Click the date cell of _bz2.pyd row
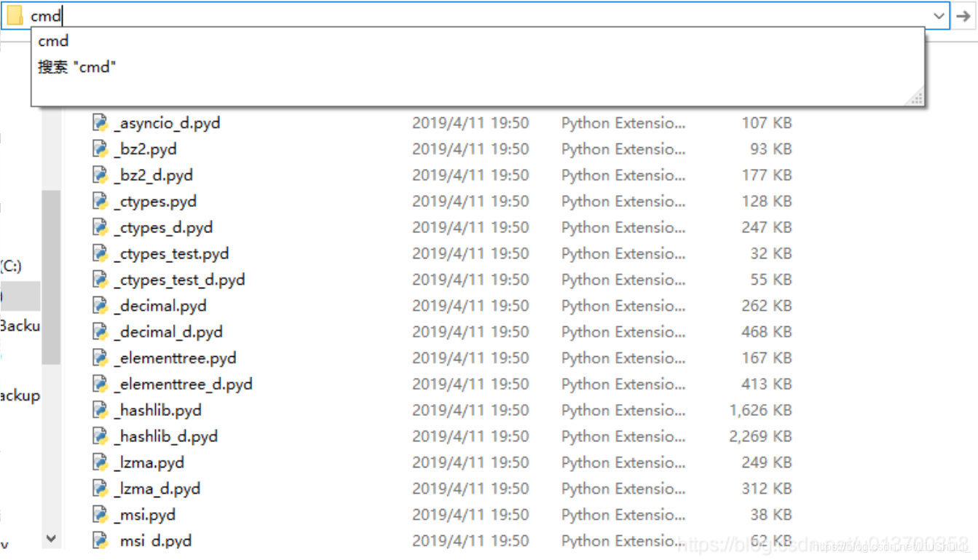Viewport: 978px width, 560px height. click(x=470, y=149)
